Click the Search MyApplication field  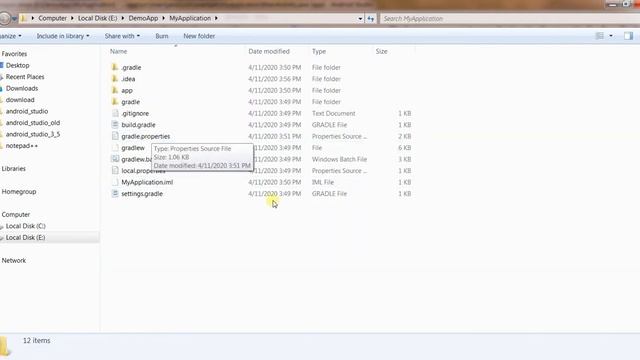coord(508,18)
